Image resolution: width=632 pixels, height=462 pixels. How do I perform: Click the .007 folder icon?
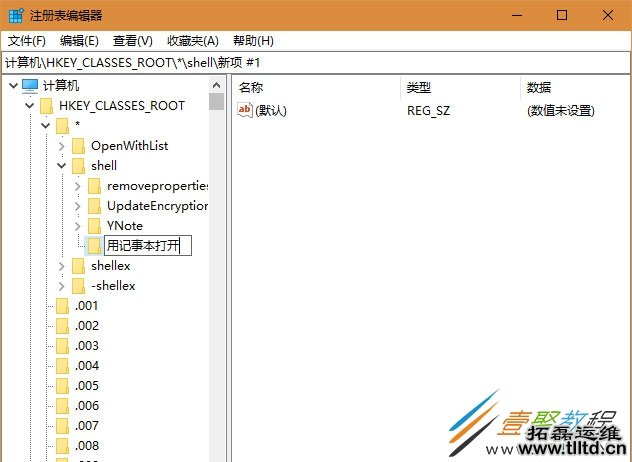click(62, 426)
